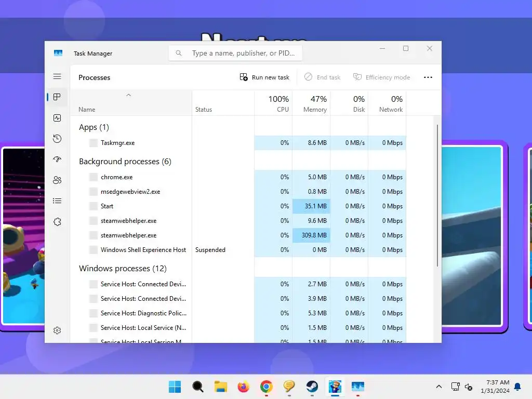Open App history sidebar icon

pyautogui.click(x=57, y=138)
